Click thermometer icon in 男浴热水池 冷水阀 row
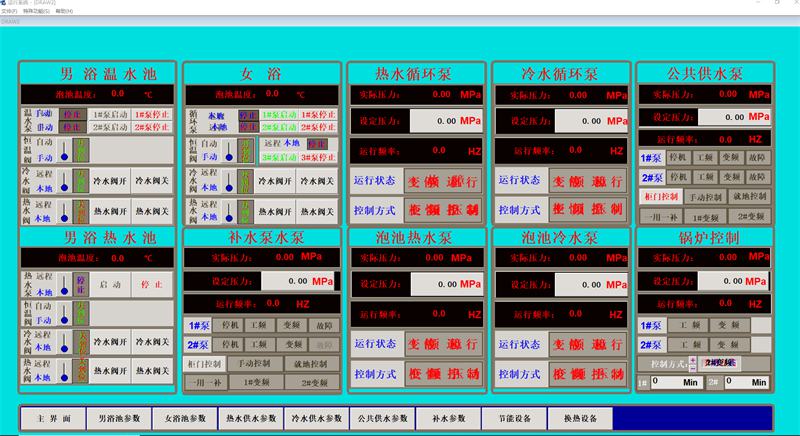The height and width of the screenshot is (436, 800). click(x=63, y=343)
